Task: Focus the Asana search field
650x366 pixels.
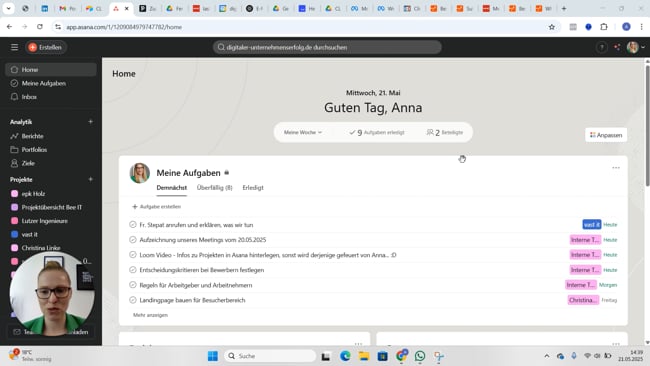Action: pyautogui.click(x=327, y=47)
